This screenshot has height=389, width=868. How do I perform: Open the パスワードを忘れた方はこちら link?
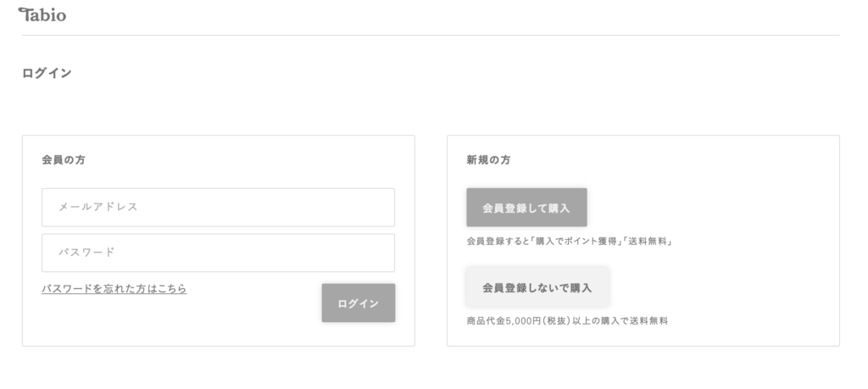point(114,288)
